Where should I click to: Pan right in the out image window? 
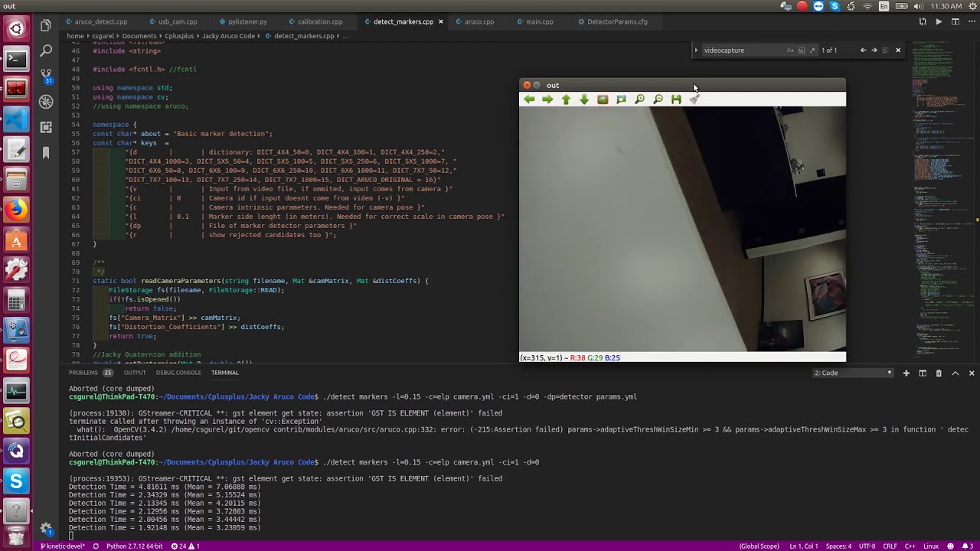point(547,99)
